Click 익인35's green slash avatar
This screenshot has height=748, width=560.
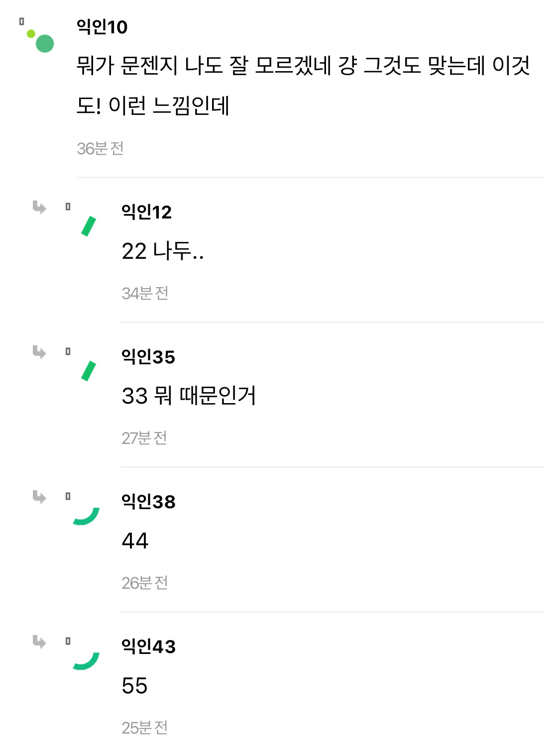pos(89,371)
